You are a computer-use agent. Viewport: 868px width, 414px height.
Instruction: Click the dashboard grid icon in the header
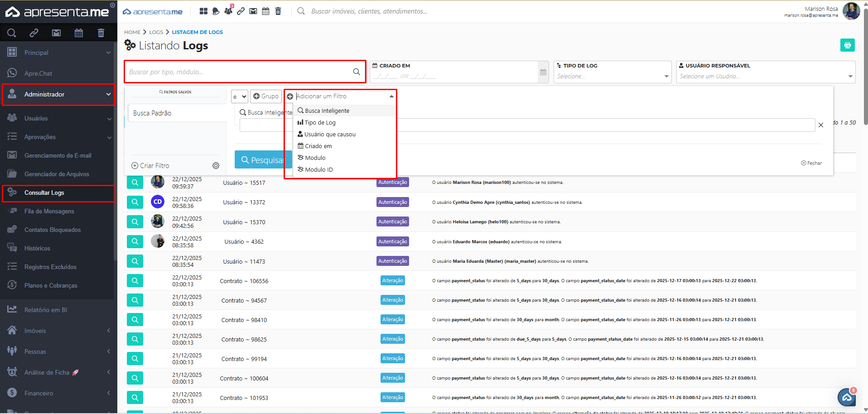(203, 11)
